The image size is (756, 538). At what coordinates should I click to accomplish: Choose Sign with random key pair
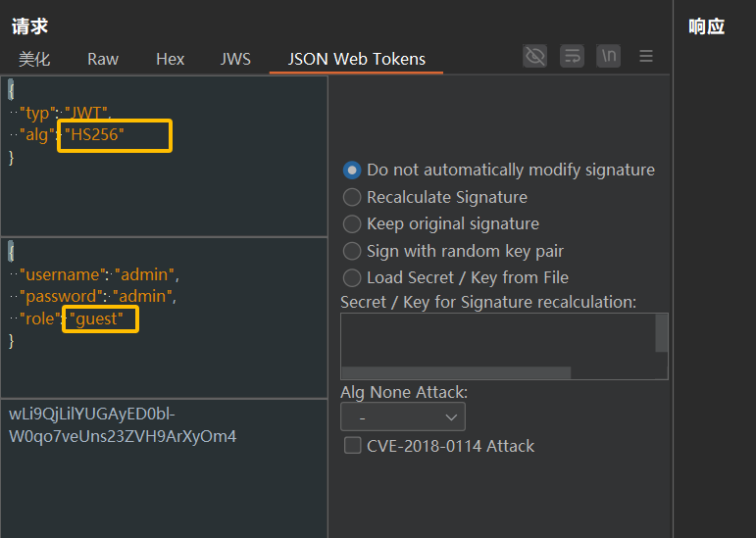point(453,251)
